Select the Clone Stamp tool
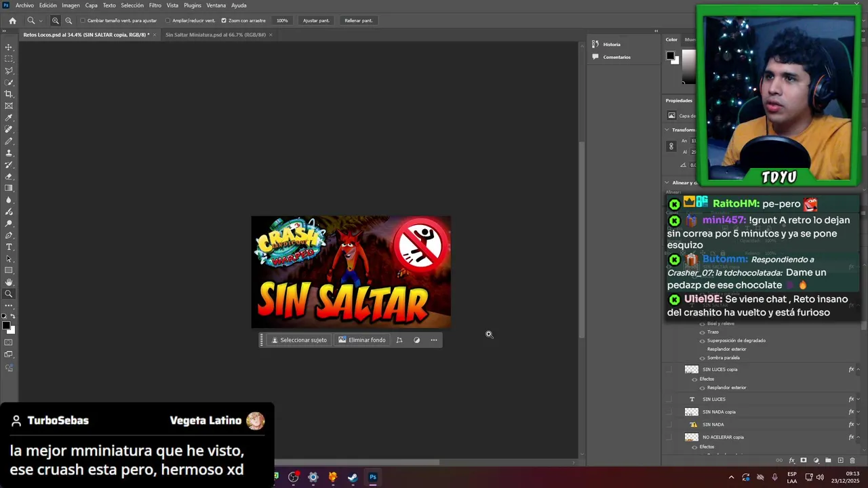Viewport: 868px width, 488px height. (9, 153)
